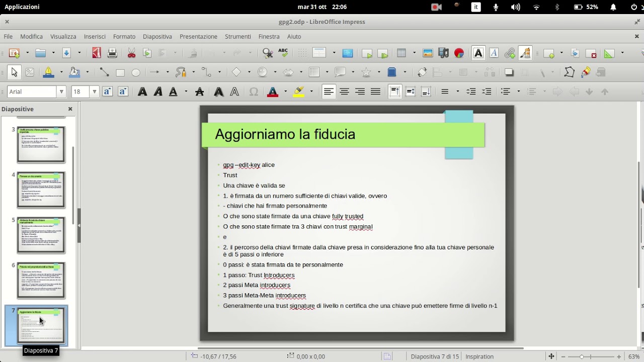Open the line spacing dropdown arrow
Image resolution: width=644 pixels, height=362 pixels.
(458, 92)
